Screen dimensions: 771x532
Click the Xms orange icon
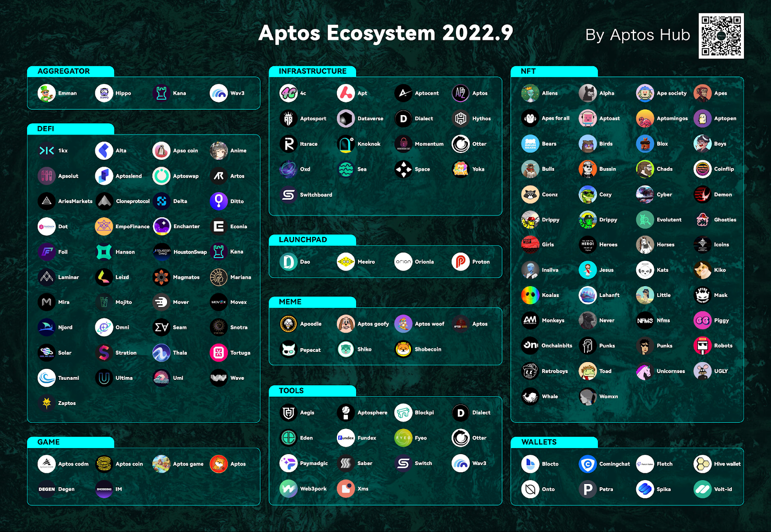[x=346, y=489]
